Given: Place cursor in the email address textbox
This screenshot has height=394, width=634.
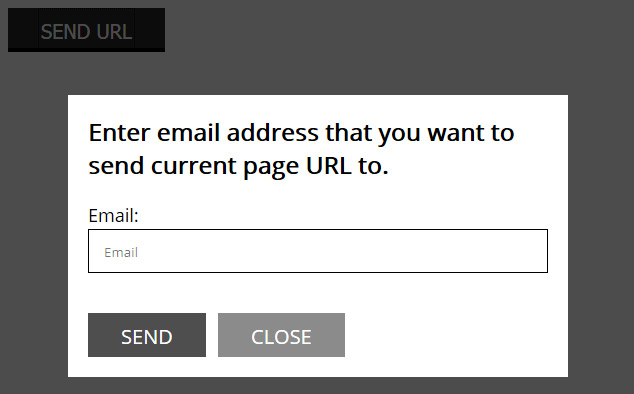Looking at the screenshot, I should pyautogui.click(x=318, y=251).
